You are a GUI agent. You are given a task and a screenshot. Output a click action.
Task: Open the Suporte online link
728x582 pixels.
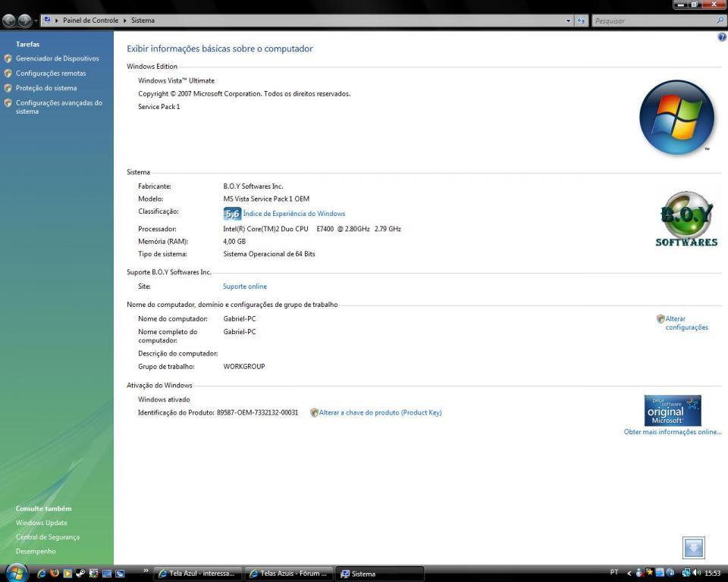coord(244,286)
